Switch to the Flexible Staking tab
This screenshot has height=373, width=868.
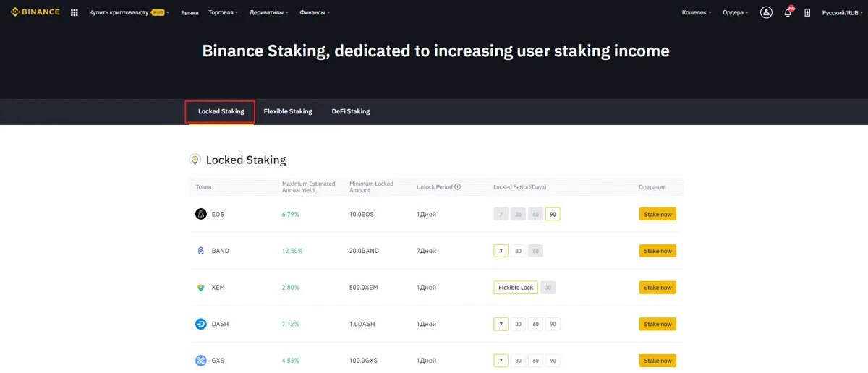click(288, 111)
